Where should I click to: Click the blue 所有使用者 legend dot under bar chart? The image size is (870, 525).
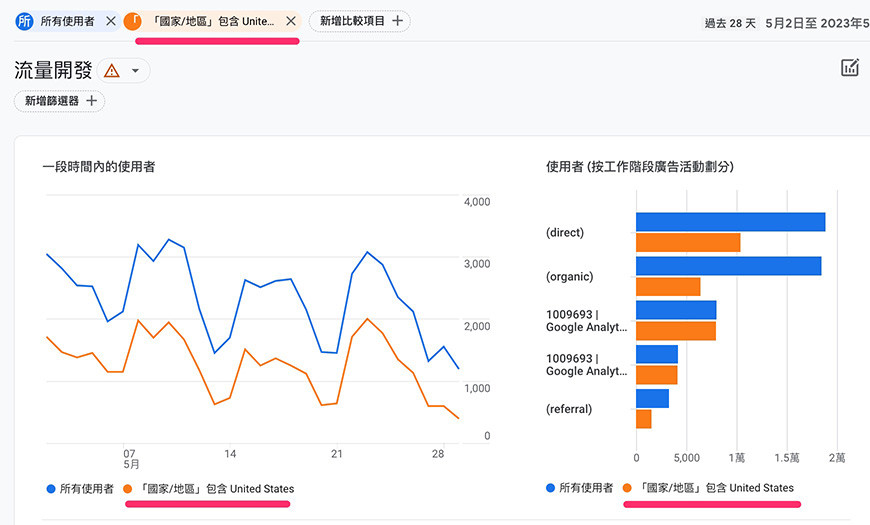(550, 488)
